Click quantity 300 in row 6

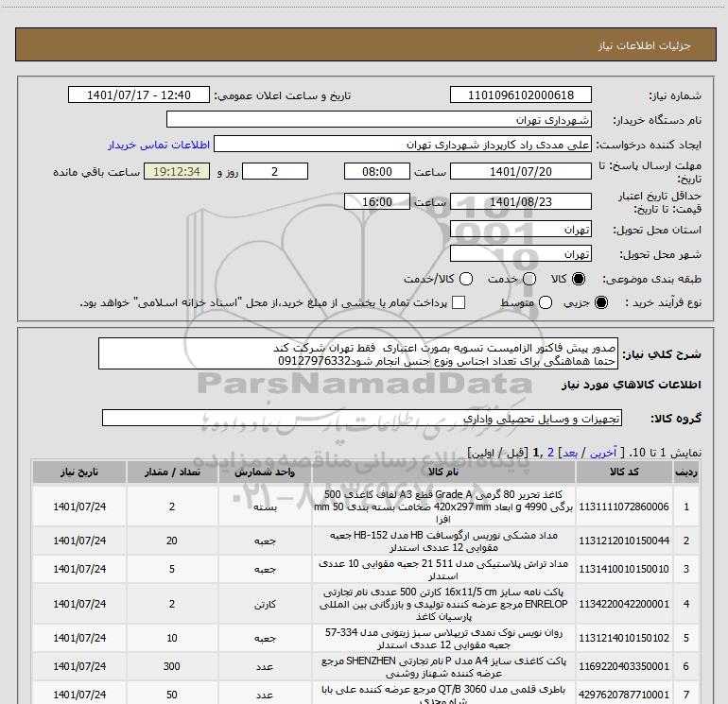(x=172, y=666)
